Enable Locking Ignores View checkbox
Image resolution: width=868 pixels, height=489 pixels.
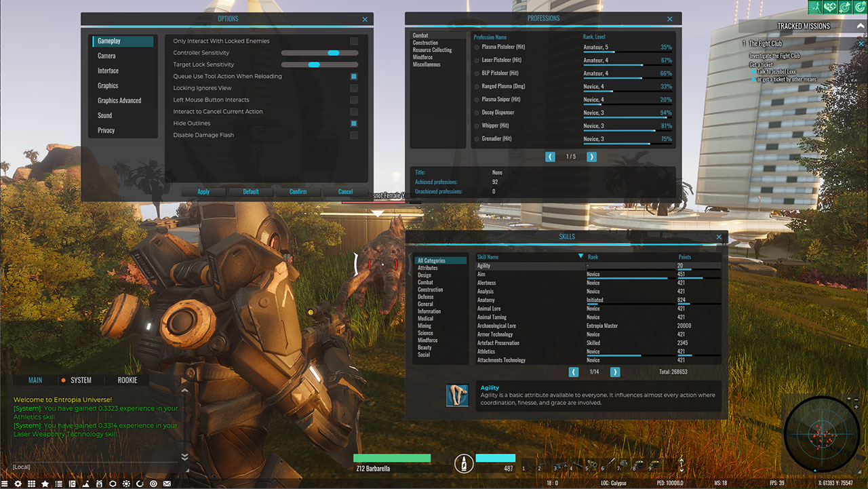click(x=354, y=88)
